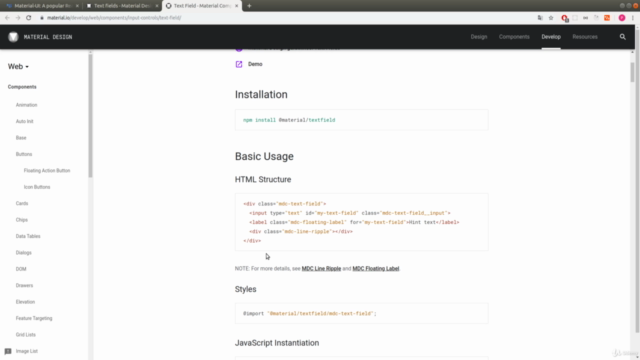Viewport: 640px width, 360px height.
Task: Open Elevation in the sidebar
Action: pos(25,302)
